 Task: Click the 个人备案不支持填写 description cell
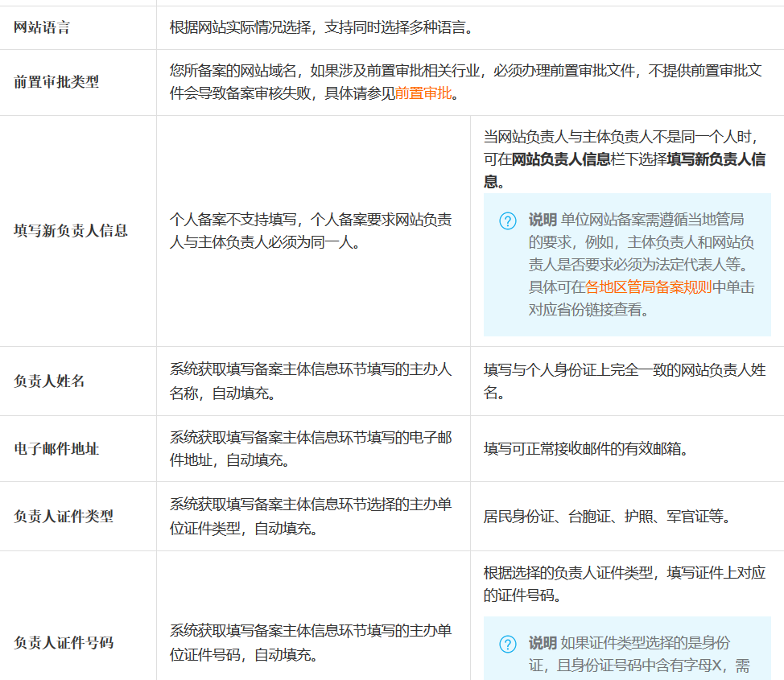point(310,231)
